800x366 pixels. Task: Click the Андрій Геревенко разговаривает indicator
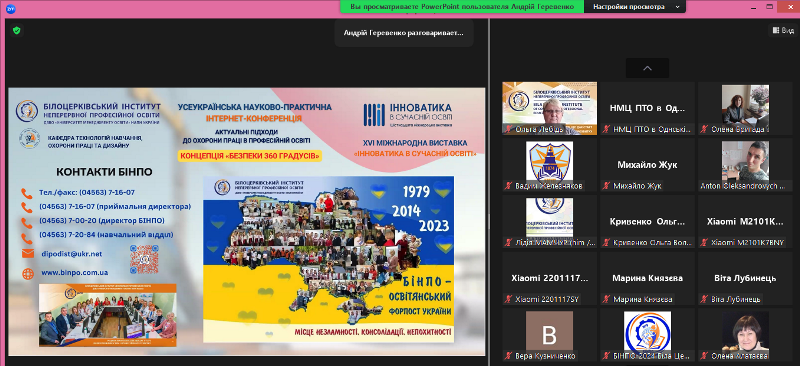404,33
